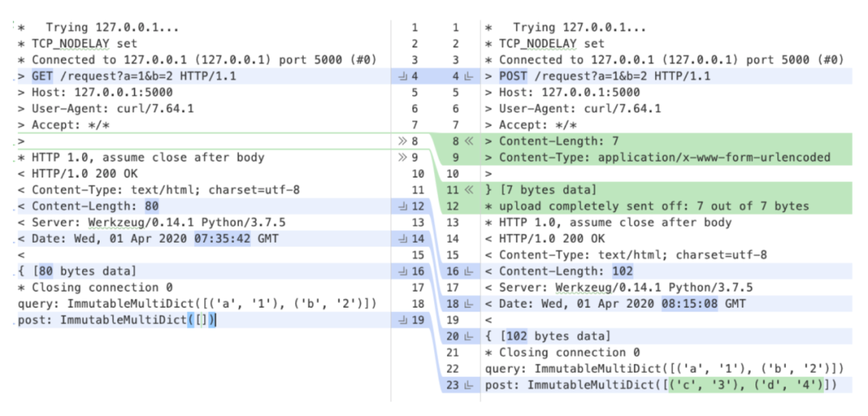
Task: Click the change marker icon beside right line 16
Action: click(x=467, y=271)
